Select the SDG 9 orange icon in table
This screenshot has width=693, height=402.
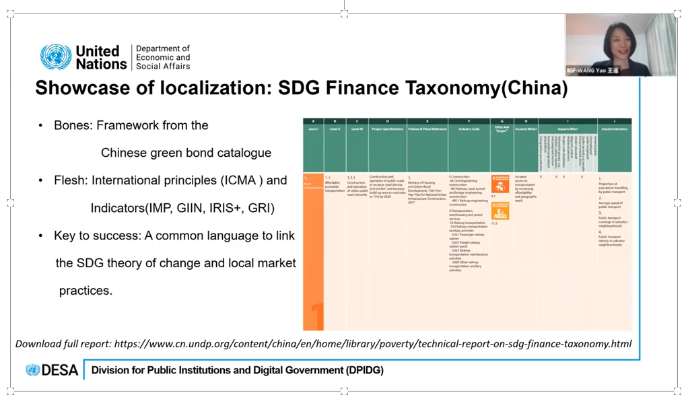point(500,184)
